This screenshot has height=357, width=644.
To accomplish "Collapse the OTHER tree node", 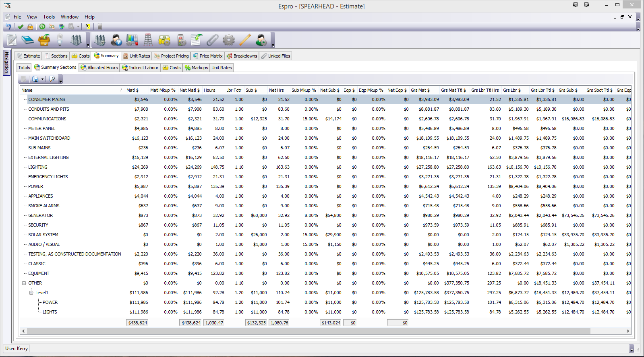I will pyautogui.click(x=24, y=283).
